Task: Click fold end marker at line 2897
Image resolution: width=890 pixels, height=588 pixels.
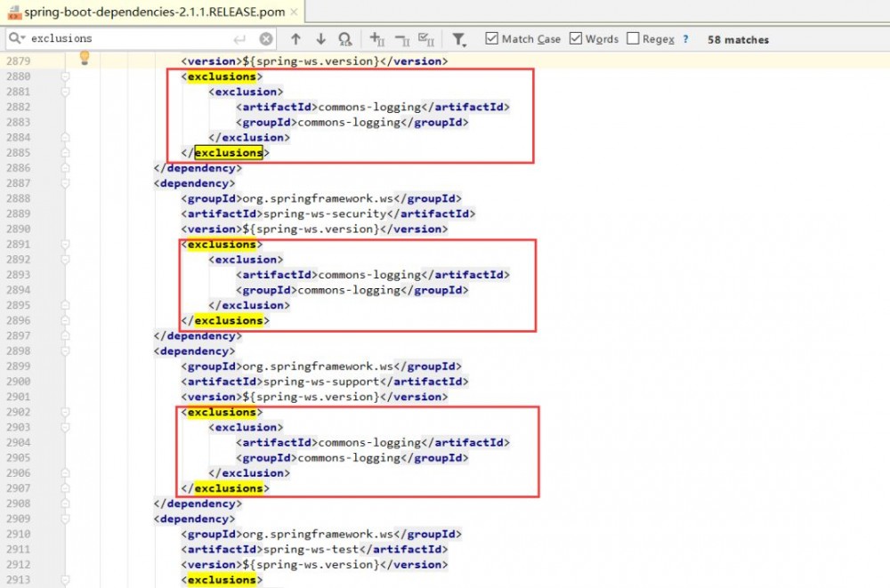Action: (65, 336)
